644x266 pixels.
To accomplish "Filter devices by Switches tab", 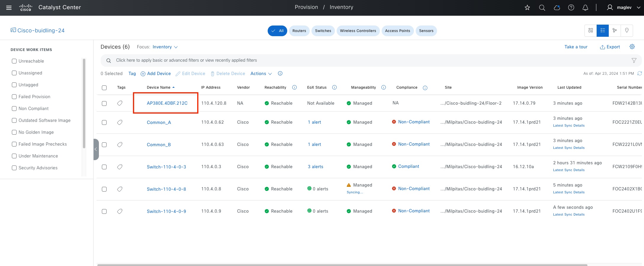I will [323, 31].
